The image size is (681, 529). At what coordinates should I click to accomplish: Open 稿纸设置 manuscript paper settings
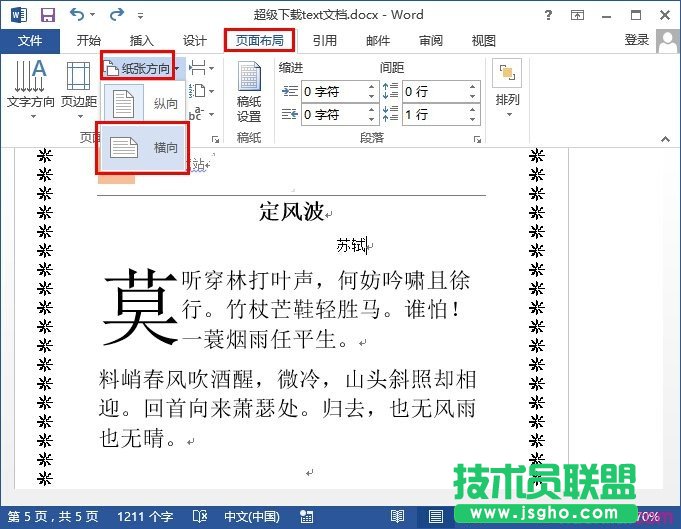pyautogui.click(x=249, y=93)
